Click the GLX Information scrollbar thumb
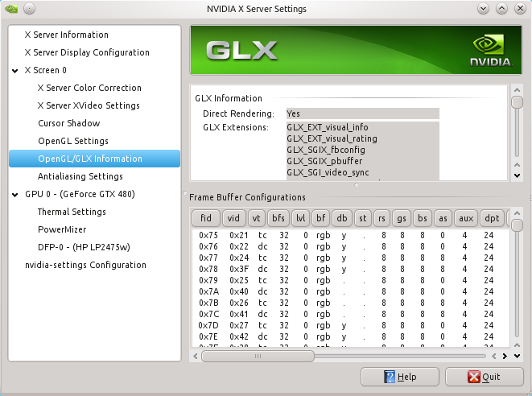532x396 pixels. coord(517,102)
